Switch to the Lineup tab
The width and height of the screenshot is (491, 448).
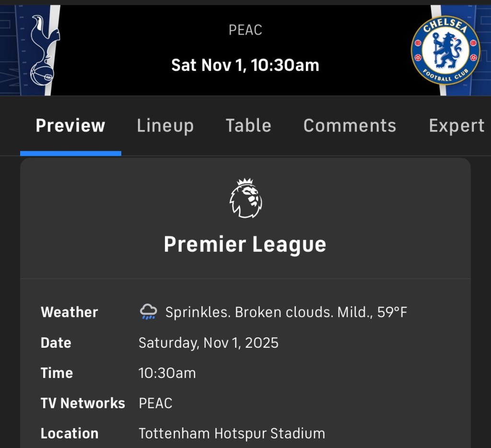pyautogui.click(x=165, y=126)
